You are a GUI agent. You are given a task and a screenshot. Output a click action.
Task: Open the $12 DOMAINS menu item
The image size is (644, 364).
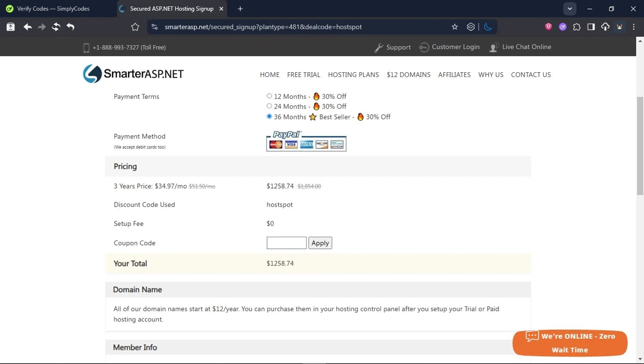[x=409, y=75]
